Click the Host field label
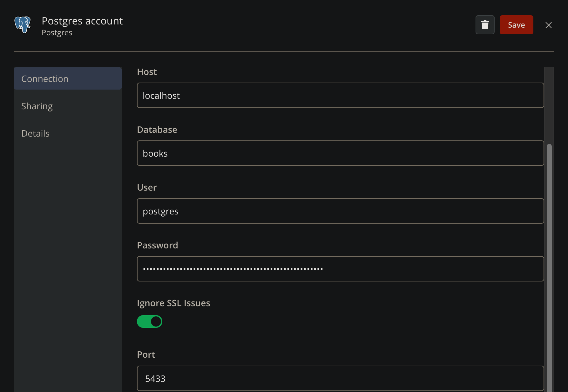 146,72
